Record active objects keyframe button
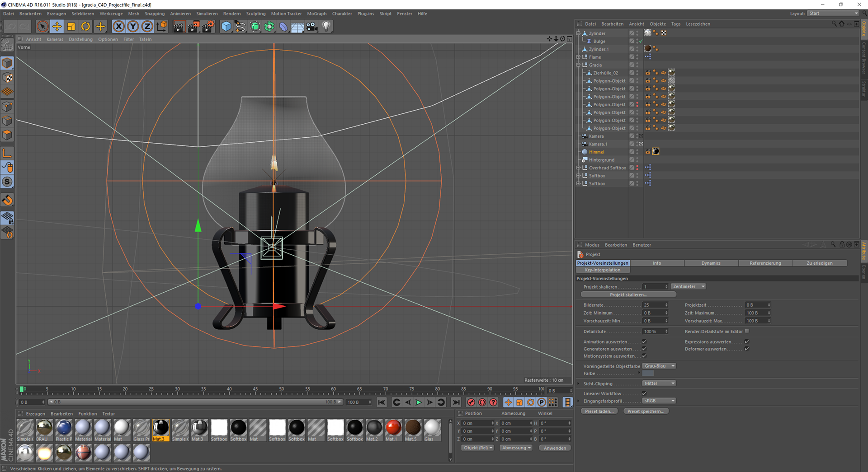This screenshot has width=868, height=472. (x=471, y=402)
